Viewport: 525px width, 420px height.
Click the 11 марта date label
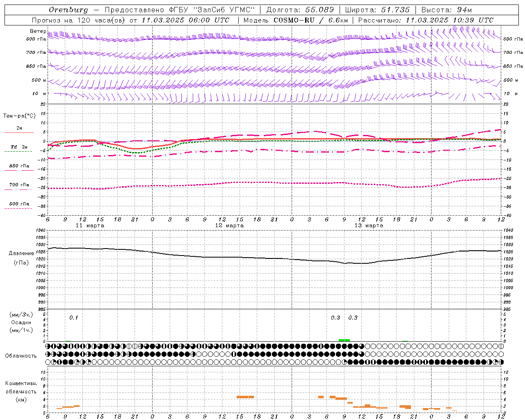click(x=90, y=226)
